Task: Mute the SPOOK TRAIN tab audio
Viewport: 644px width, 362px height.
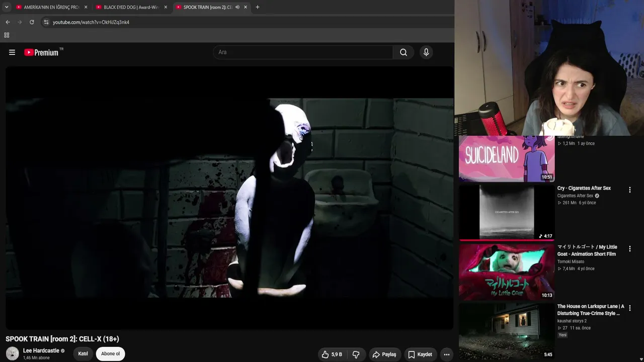Action: point(237,7)
